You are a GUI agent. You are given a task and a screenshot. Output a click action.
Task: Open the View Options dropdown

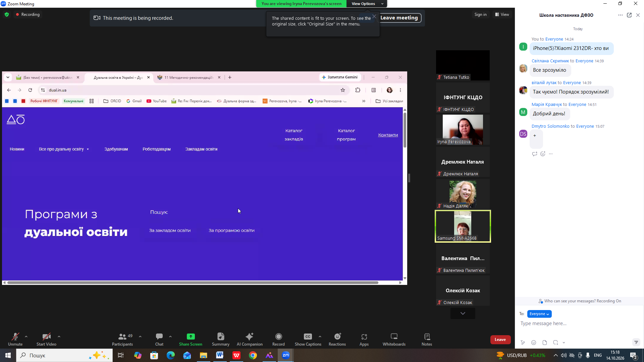pos(367,4)
